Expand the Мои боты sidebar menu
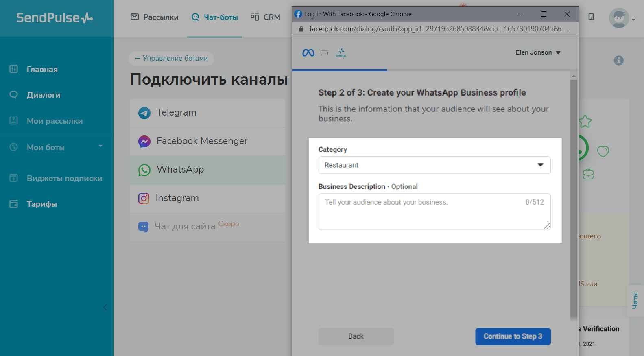 [100, 146]
